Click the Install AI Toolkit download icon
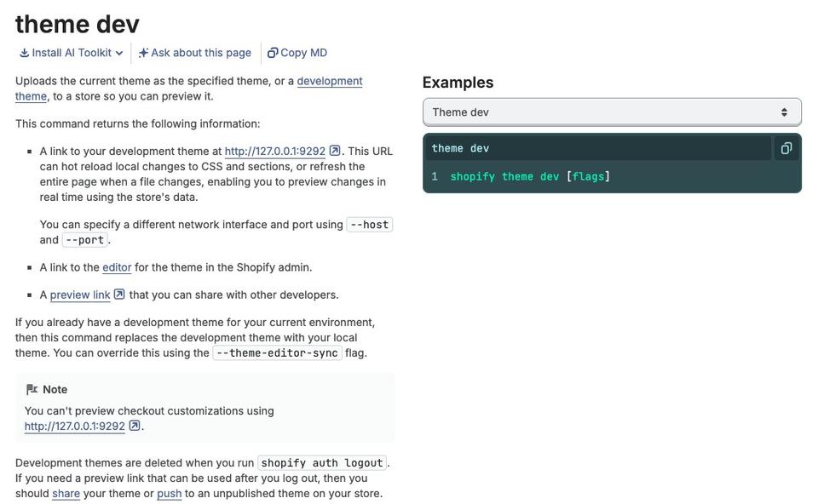This screenshot has width=818, height=504. (24, 53)
